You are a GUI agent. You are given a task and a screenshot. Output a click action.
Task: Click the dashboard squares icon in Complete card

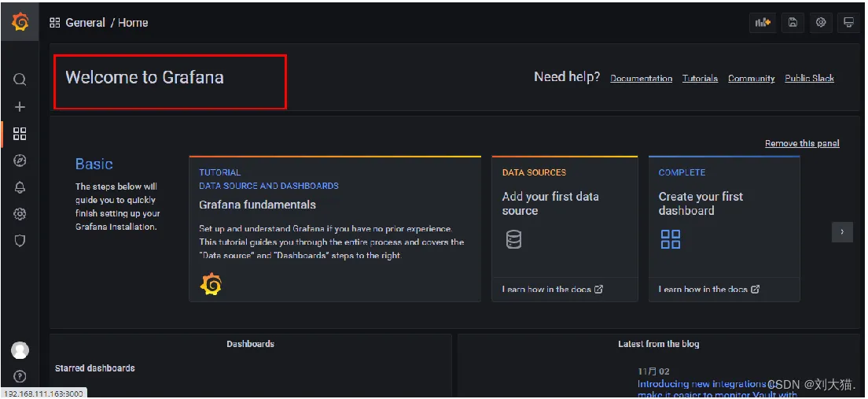point(671,239)
